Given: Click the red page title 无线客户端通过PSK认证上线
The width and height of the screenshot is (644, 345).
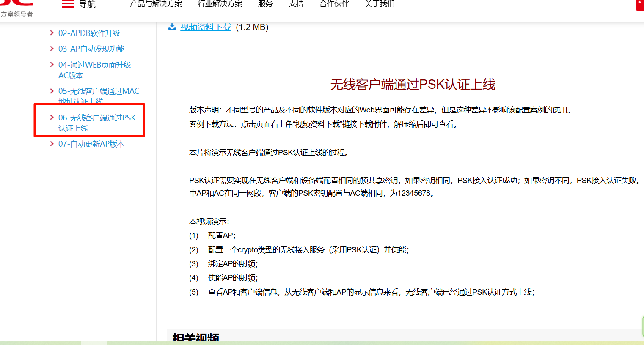Looking at the screenshot, I should 413,85.
